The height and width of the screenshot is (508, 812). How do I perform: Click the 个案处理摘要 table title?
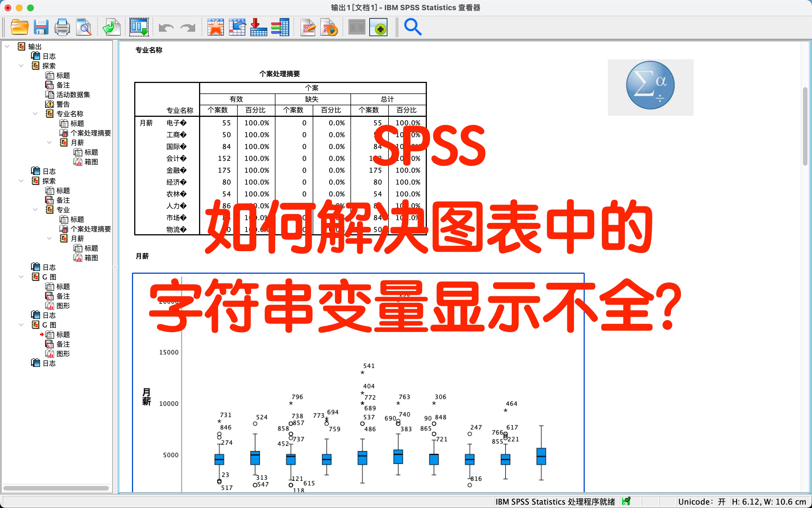tap(279, 74)
